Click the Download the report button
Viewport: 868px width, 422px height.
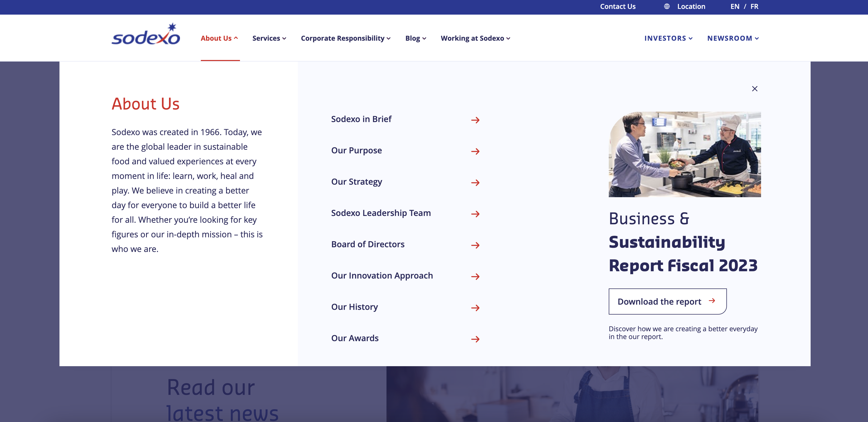pyautogui.click(x=667, y=301)
